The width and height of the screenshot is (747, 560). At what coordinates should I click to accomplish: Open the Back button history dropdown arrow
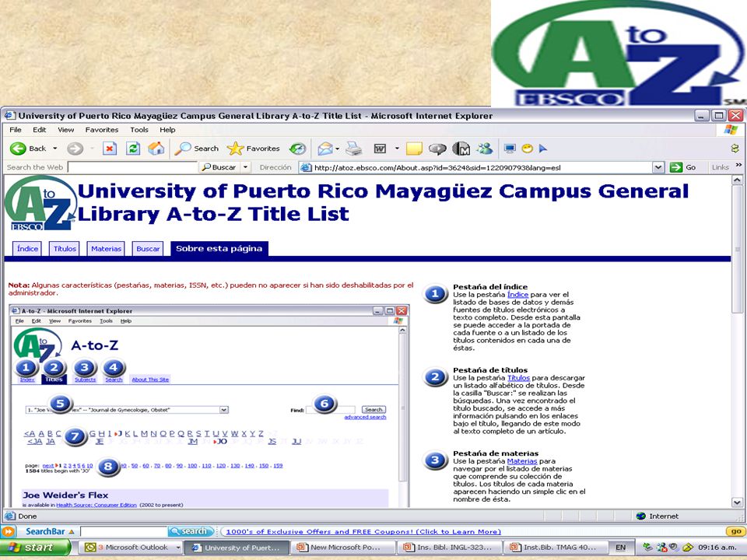click(54, 149)
